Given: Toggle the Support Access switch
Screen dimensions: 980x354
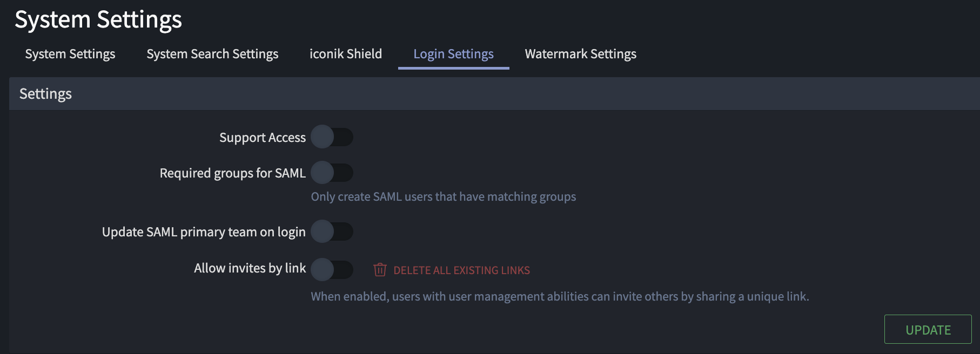Looking at the screenshot, I should coord(332,137).
